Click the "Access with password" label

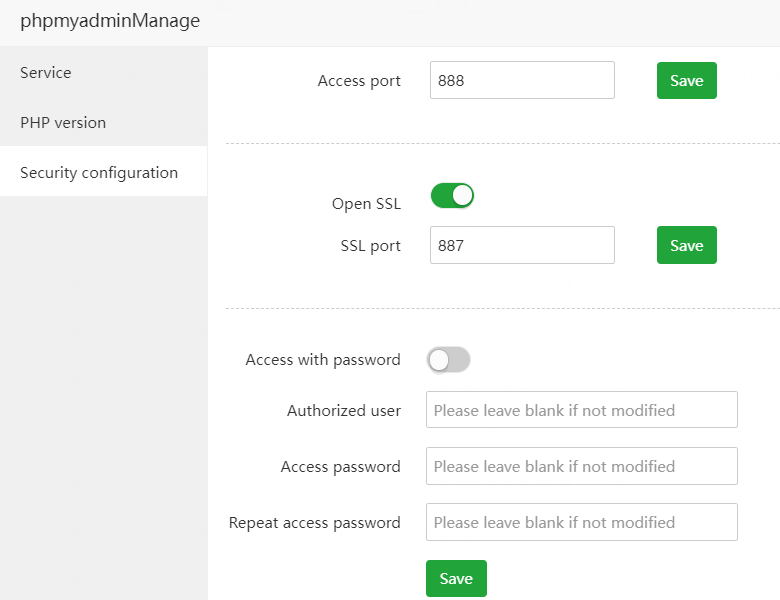click(323, 360)
